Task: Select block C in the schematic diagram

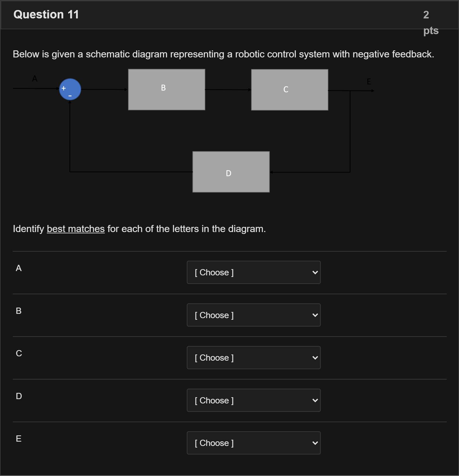Action: click(x=289, y=89)
